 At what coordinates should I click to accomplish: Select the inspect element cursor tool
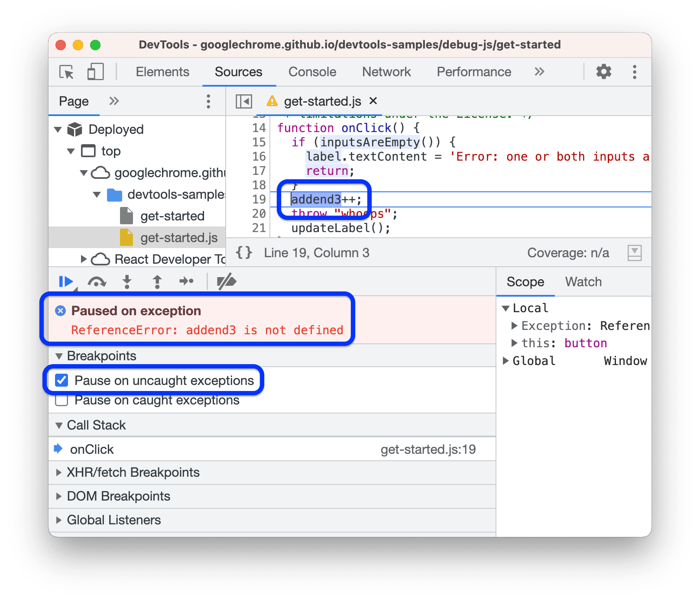pos(66,72)
